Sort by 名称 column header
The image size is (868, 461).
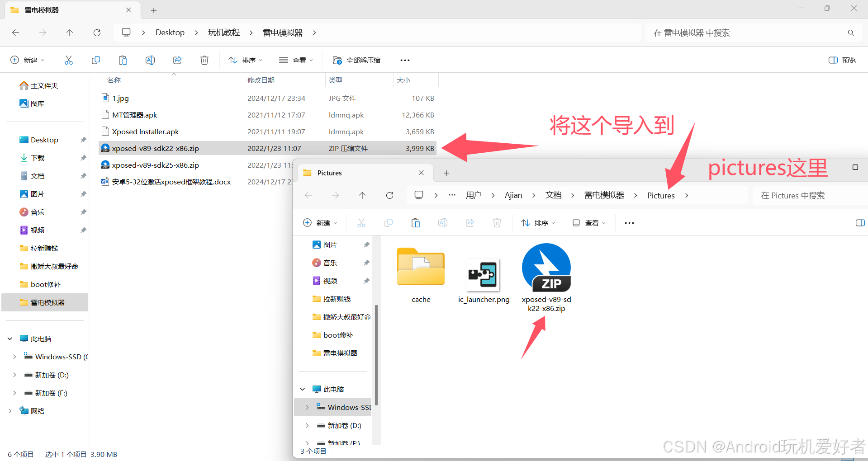pyautogui.click(x=114, y=80)
